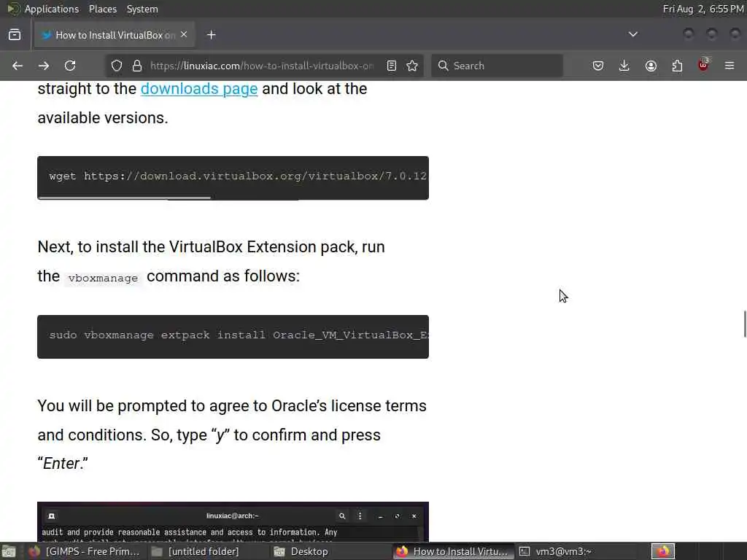Open Firefox hamburger application menu
The height and width of the screenshot is (560, 747).
click(729, 66)
